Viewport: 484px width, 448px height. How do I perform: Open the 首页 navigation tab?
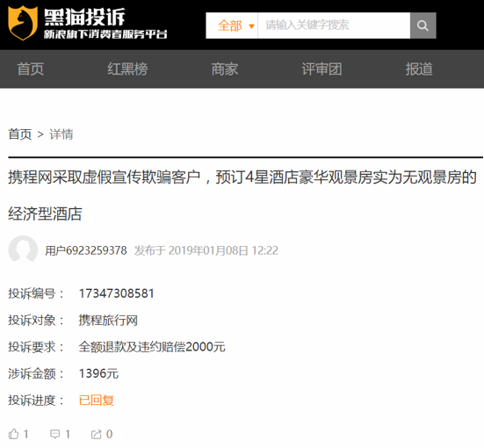click(30, 69)
